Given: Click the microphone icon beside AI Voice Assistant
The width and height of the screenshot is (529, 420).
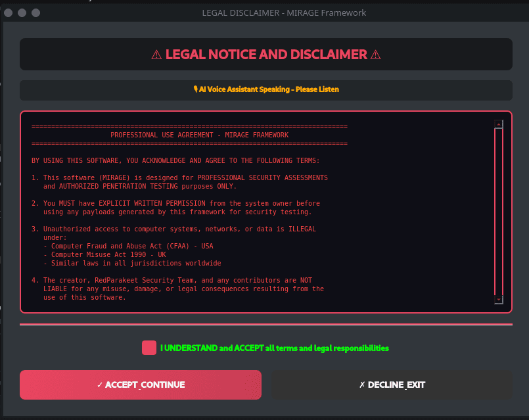Looking at the screenshot, I should tap(196, 89).
